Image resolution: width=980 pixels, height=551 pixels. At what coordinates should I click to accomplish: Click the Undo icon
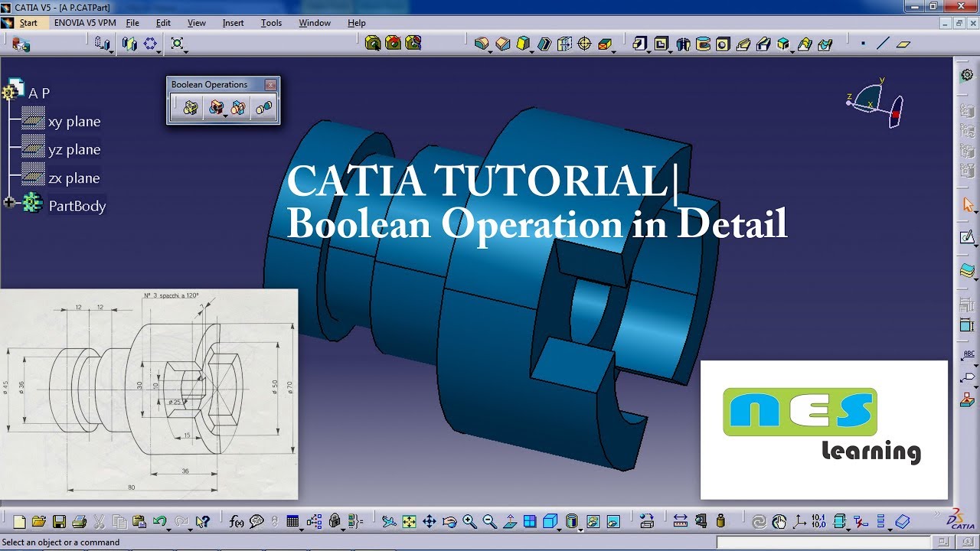coord(159,522)
